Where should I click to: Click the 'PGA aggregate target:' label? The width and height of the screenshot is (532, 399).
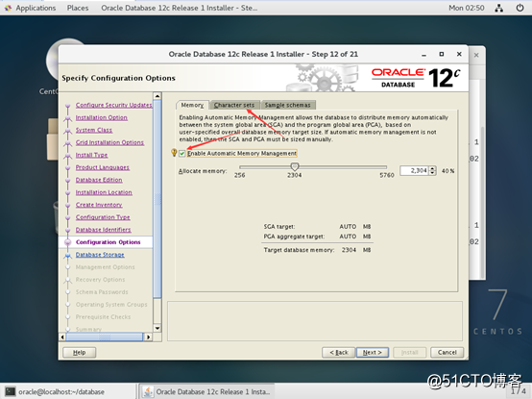(294, 237)
